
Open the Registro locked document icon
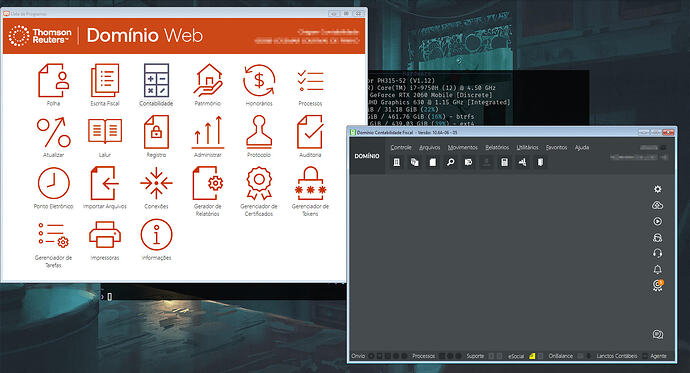pos(156,132)
